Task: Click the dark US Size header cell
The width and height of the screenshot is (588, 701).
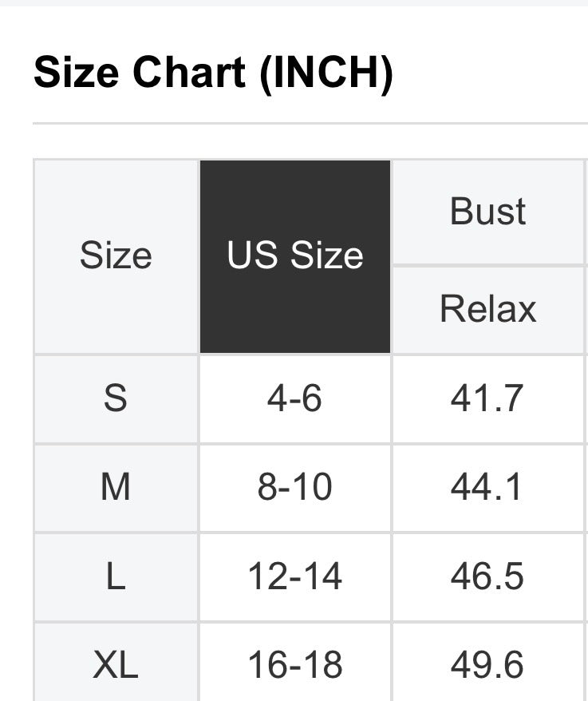Action: (x=295, y=256)
